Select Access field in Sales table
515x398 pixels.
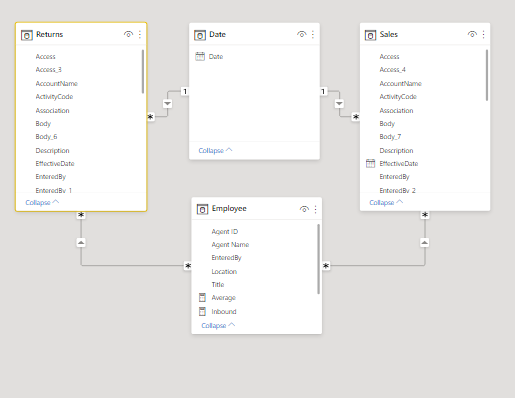click(x=389, y=56)
